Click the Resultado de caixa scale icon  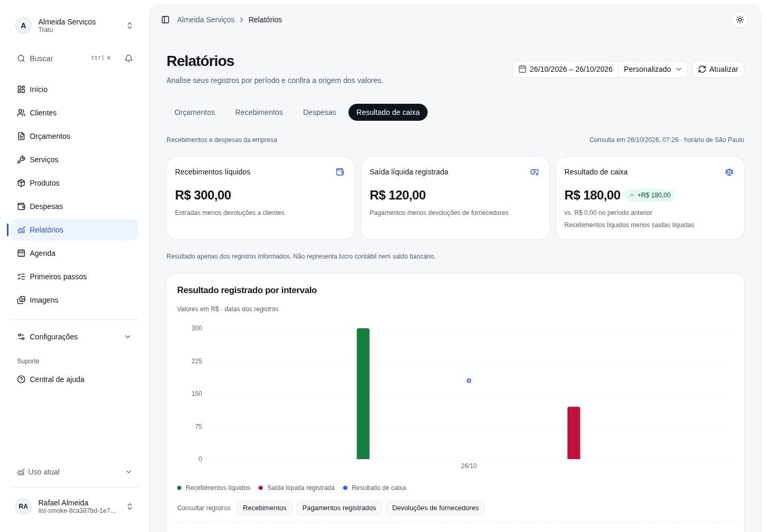[729, 172]
